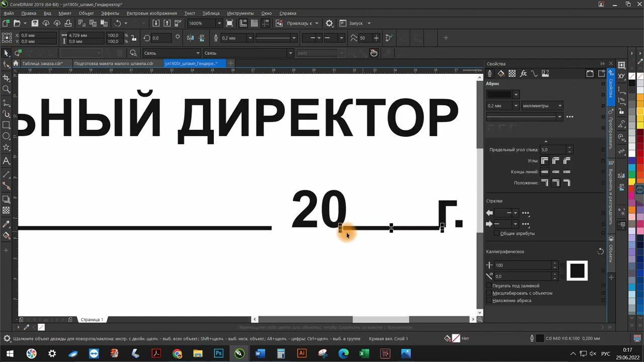Image resolution: width=644 pixels, height=362 pixels.
Task: Click line style settings three dots button
Action: [570, 117]
